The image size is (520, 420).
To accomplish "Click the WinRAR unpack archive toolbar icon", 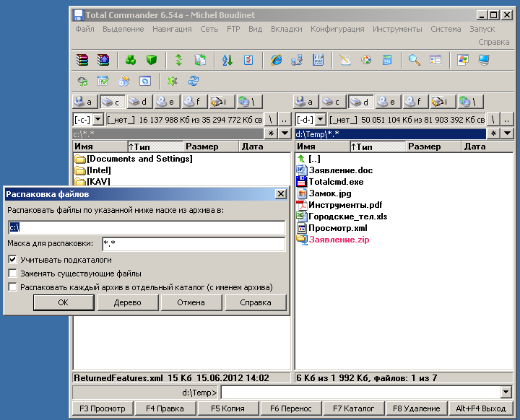I will pyautogui.click(x=103, y=60).
